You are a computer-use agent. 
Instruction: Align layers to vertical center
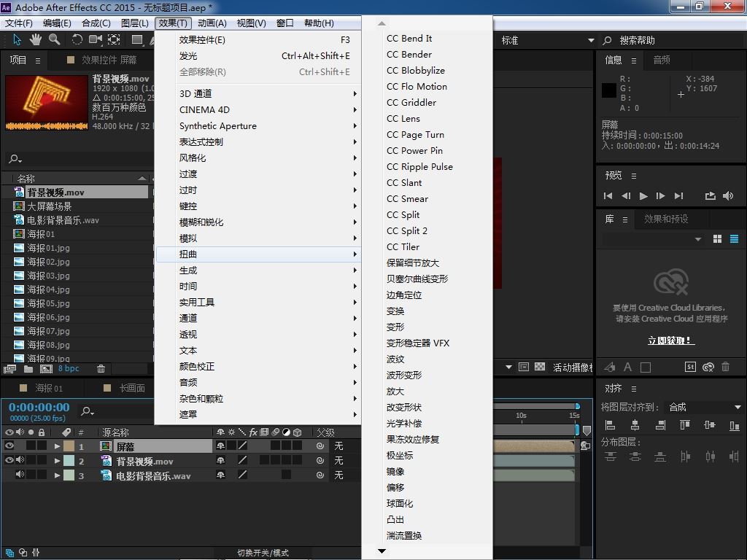click(709, 425)
